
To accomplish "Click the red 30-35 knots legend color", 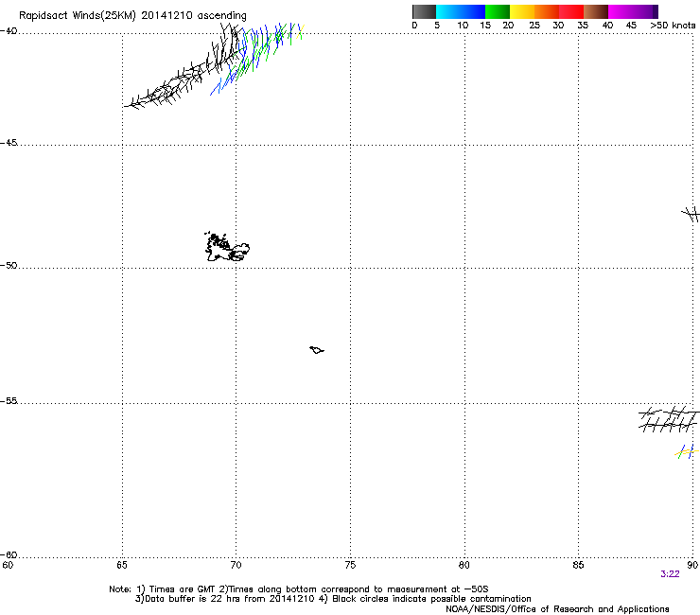I will click(x=571, y=11).
